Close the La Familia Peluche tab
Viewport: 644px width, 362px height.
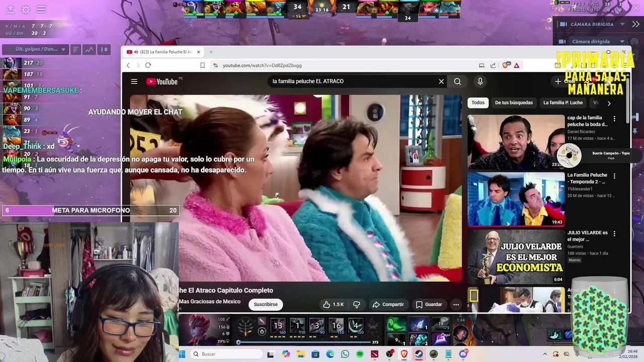tap(198, 52)
